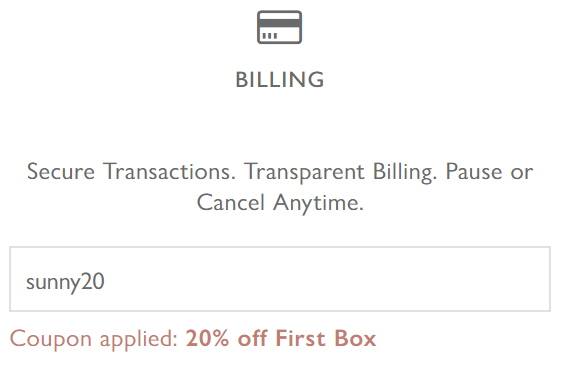575x376 pixels.
Task: Click the dark magnetic stripe on card icon
Action: (x=279, y=23)
